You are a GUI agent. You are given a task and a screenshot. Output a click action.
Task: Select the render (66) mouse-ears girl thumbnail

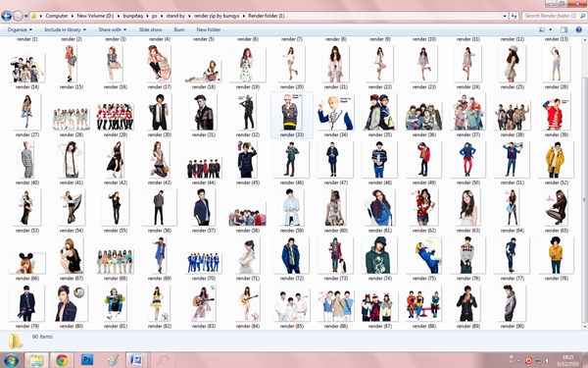point(26,263)
